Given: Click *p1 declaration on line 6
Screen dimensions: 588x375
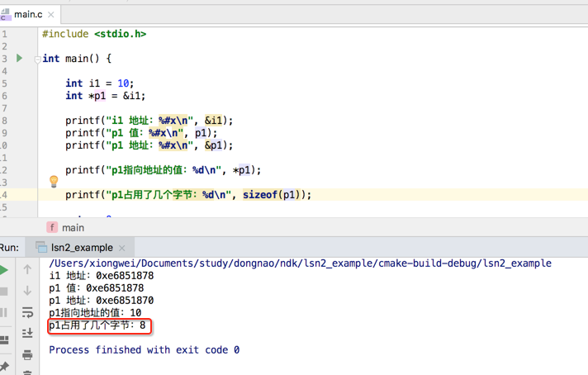Looking at the screenshot, I should [x=97, y=96].
